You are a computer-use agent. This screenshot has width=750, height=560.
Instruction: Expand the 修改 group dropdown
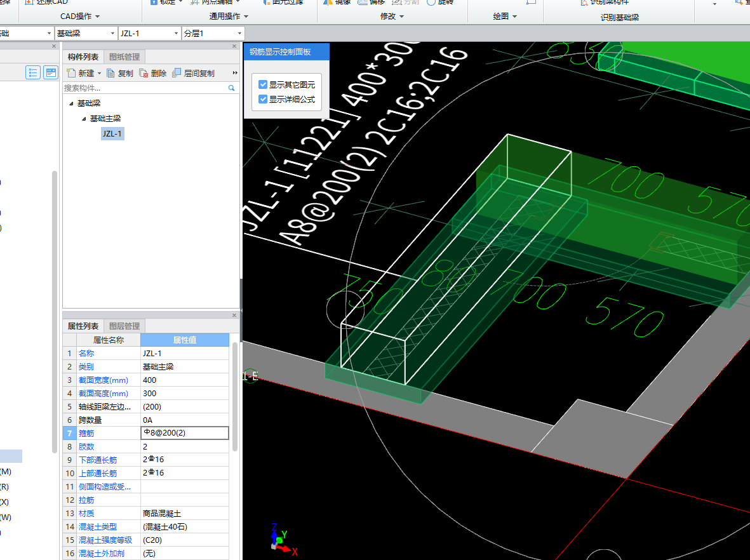pyautogui.click(x=402, y=17)
